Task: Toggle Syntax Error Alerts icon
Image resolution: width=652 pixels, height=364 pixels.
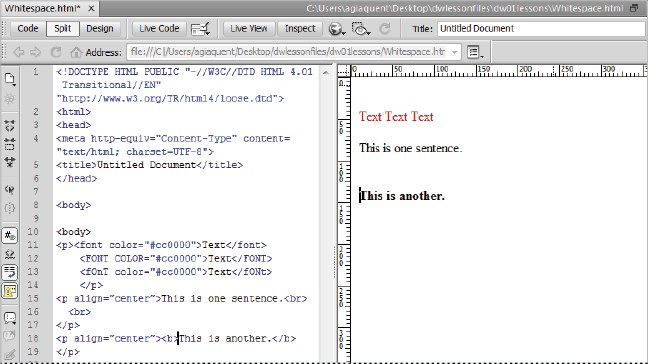Action: pyautogui.click(x=10, y=291)
